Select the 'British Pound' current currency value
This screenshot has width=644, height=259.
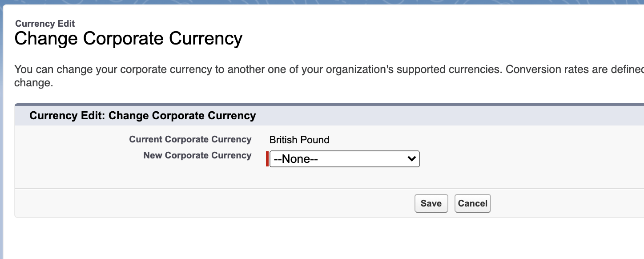pyautogui.click(x=299, y=140)
